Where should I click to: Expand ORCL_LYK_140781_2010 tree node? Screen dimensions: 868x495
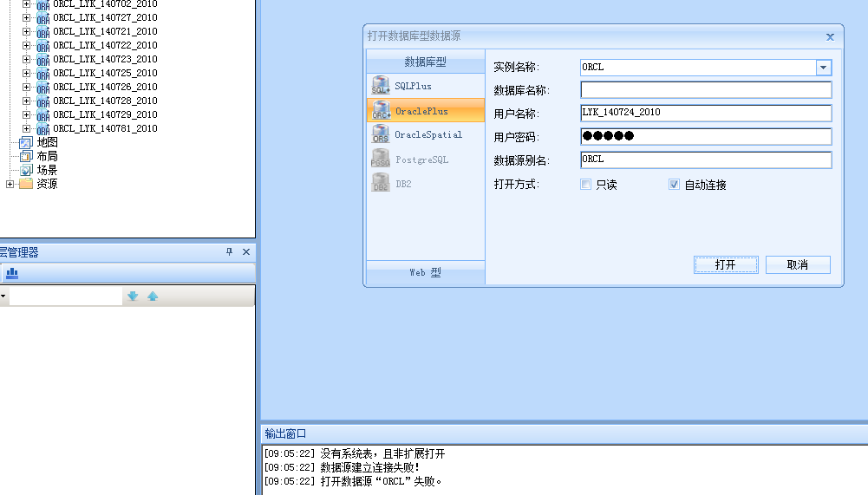pos(26,128)
